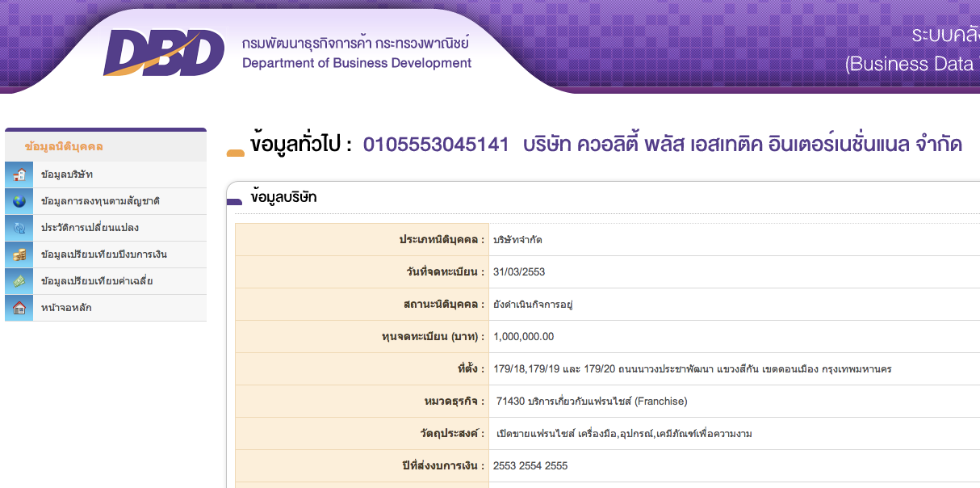Click the building icon beside ข้อมูลบริษัท
The image size is (980, 488).
[19, 175]
